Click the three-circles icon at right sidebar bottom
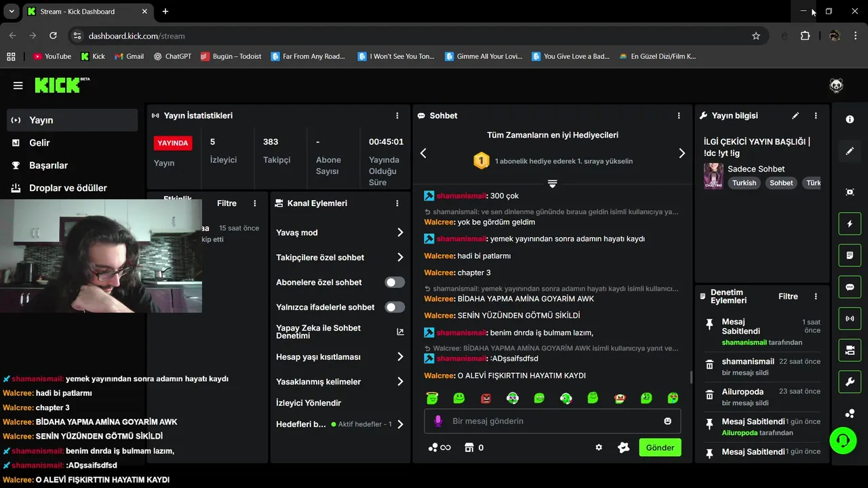Image resolution: width=868 pixels, height=488 pixels. coord(850,413)
